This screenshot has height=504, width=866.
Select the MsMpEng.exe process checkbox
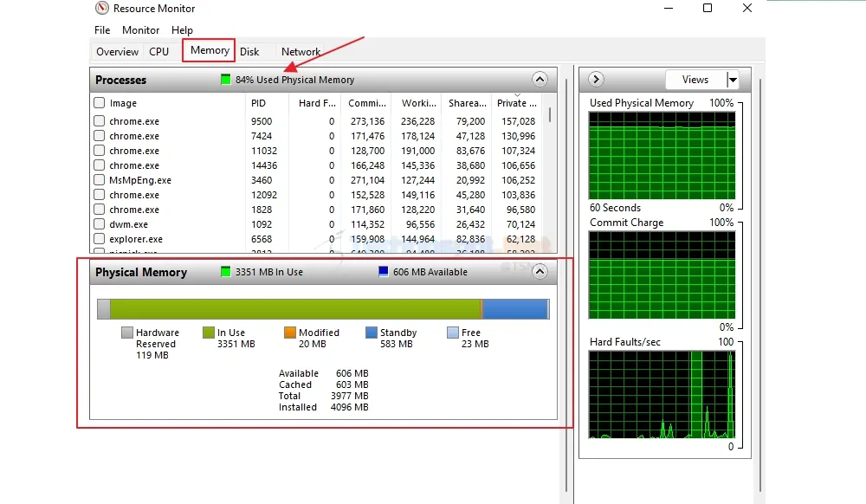[x=100, y=180]
